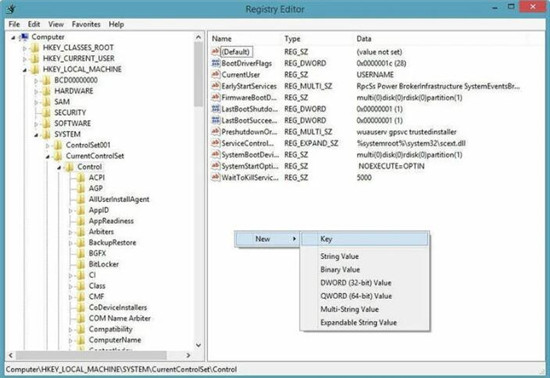This screenshot has width=550, height=378.
Task: Click the ControlSet001 folder icon
Action: (x=58, y=145)
